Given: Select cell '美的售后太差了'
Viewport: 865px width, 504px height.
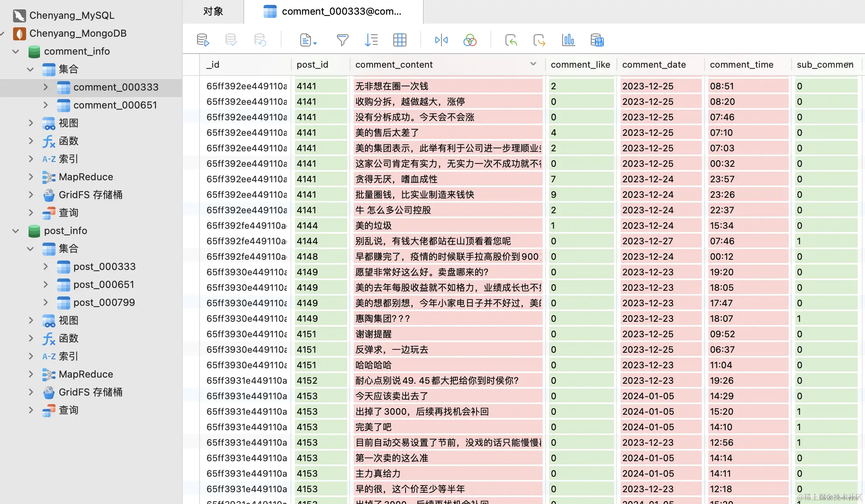Looking at the screenshot, I should [448, 133].
